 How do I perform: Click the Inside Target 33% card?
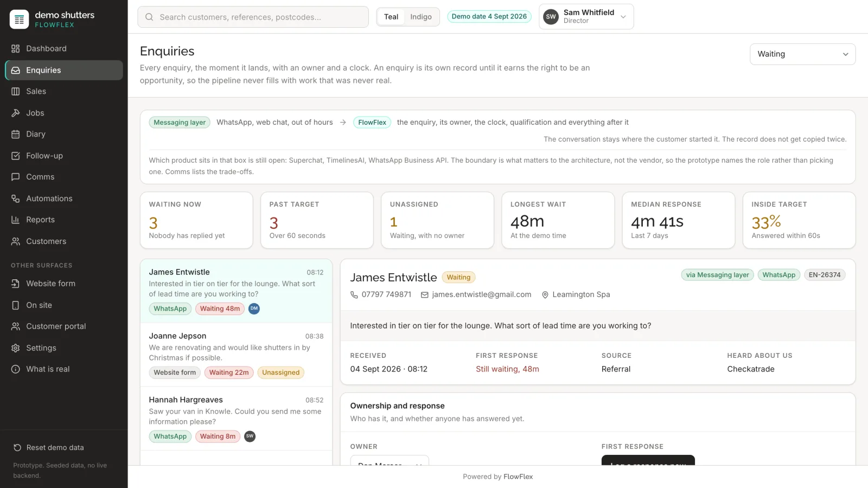[799, 220]
